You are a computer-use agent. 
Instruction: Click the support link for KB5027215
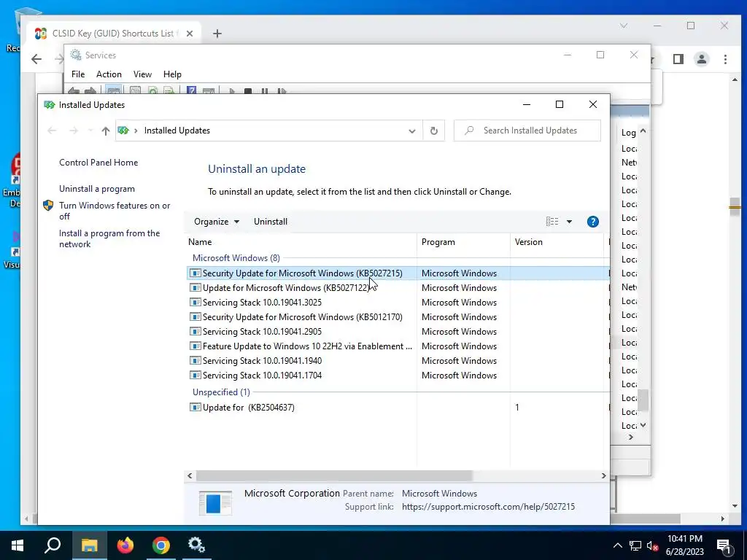coord(488,507)
